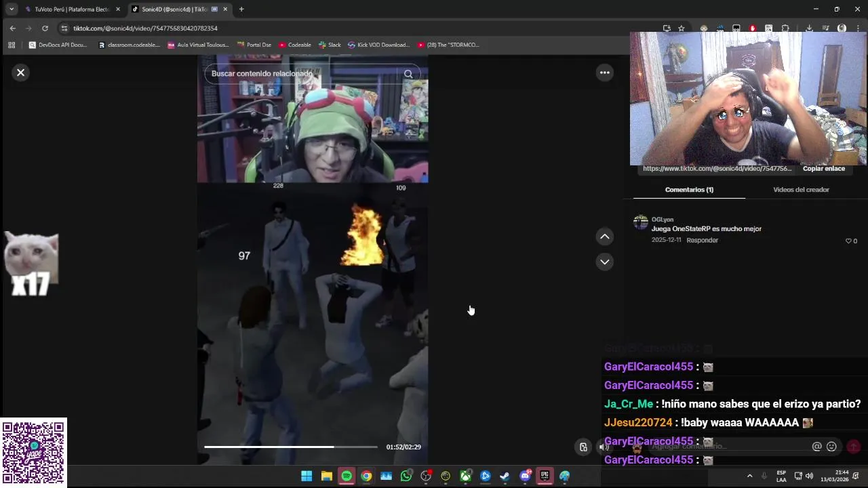Open the emoji picker in comment box

point(831,446)
